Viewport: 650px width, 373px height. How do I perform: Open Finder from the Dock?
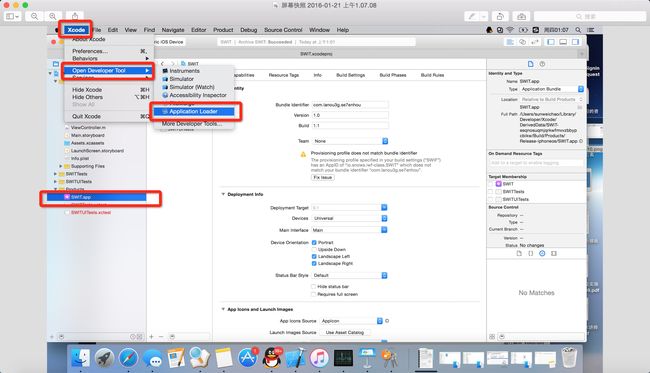click(x=80, y=357)
